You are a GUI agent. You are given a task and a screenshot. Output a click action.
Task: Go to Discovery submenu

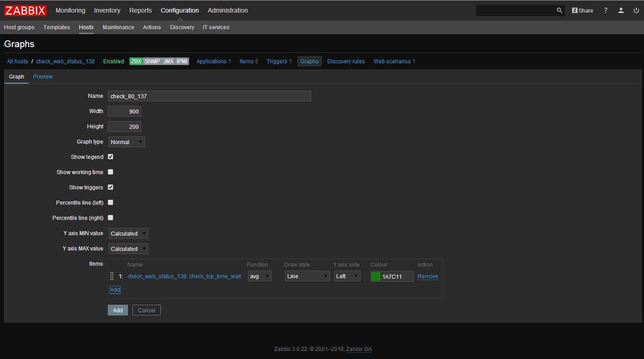[182, 27]
